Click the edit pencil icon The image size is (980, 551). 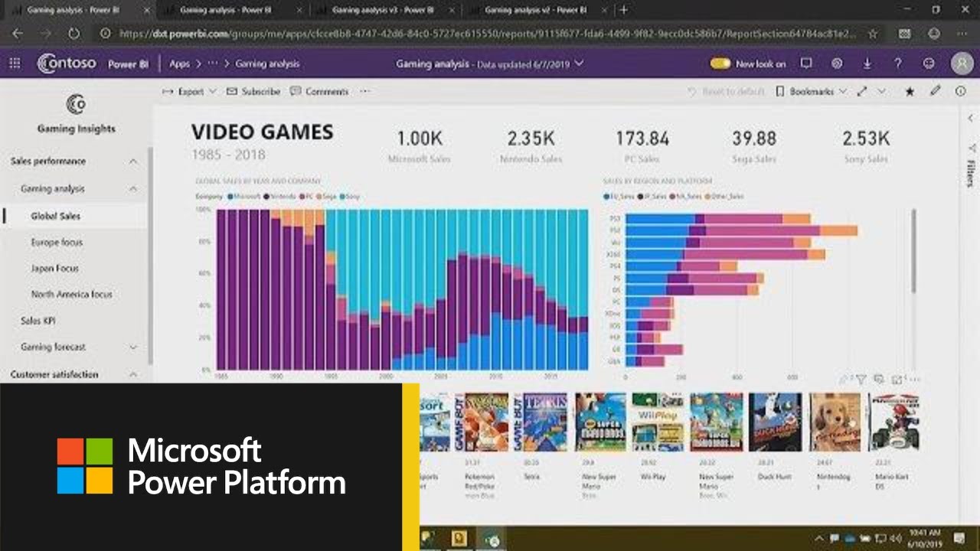tap(935, 91)
